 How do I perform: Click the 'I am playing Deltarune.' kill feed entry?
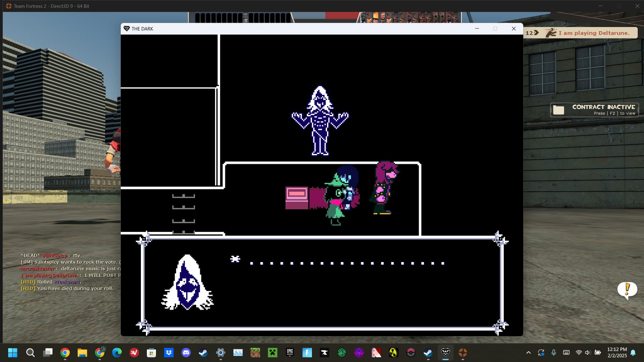pyautogui.click(x=581, y=33)
